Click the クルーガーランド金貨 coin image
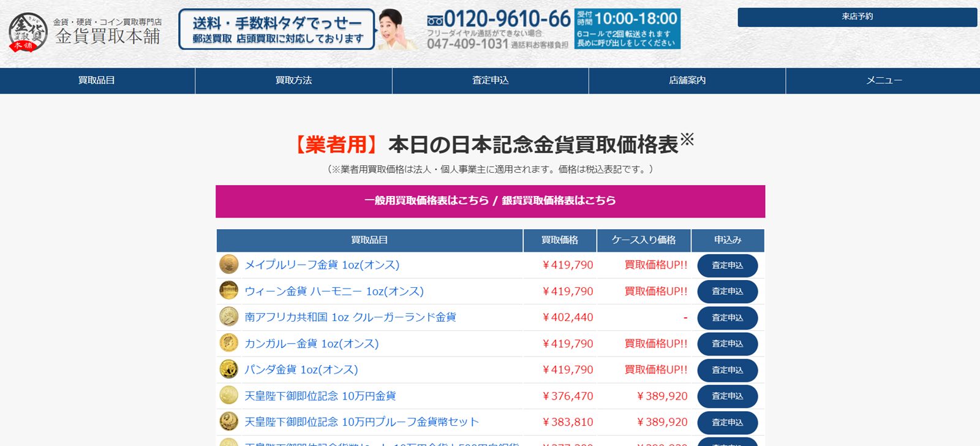Viewport: 980px width, 446px height. click(229, 317)
